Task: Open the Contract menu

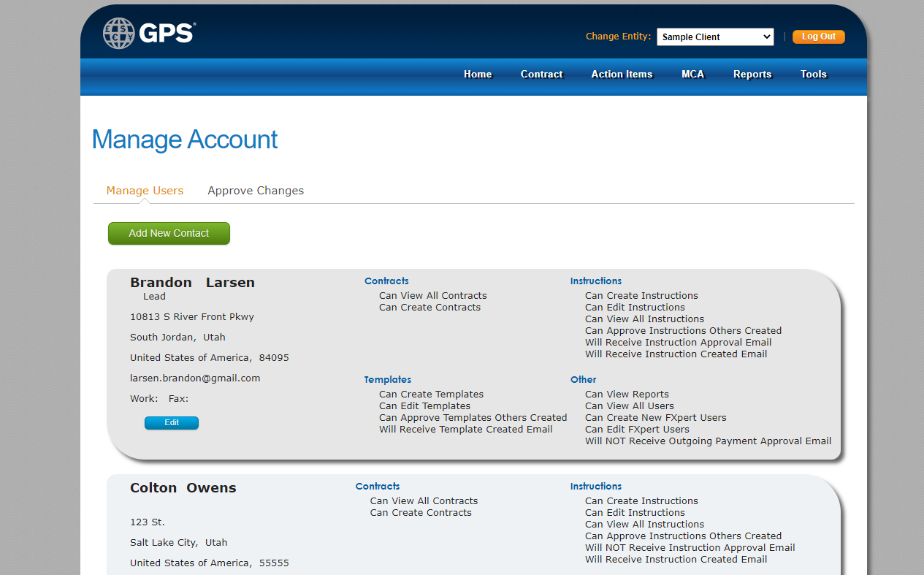Action: tap(541, 74)
